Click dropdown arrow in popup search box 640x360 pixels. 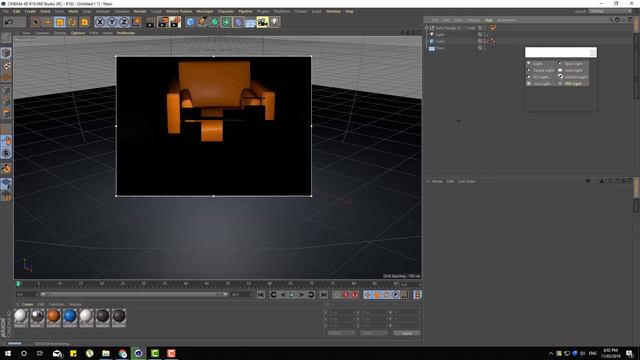coord(593,52)
